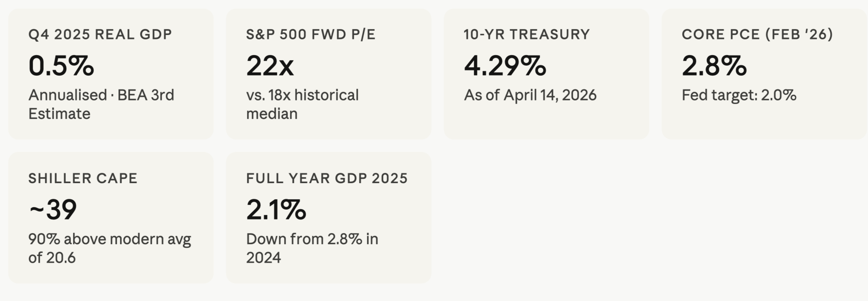Click the "Down from 2.8% in 2024" note
Screen dimensions: 868x301
pyautogui.click(x=312, y=248)
